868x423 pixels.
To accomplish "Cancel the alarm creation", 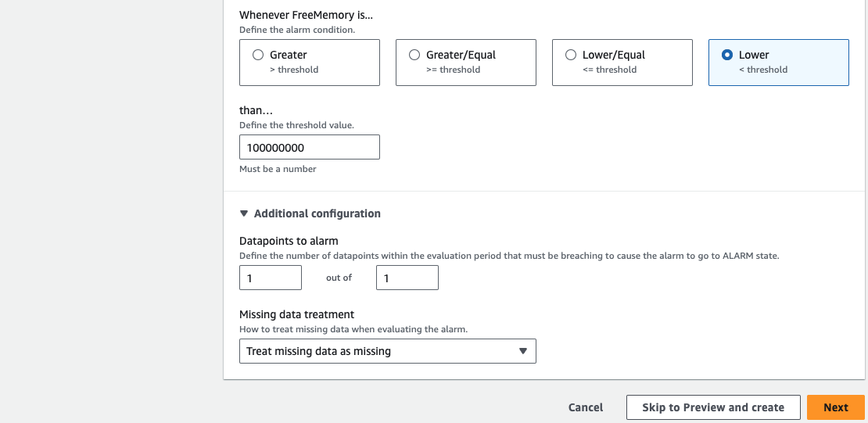I will click(x=586, y=407).
